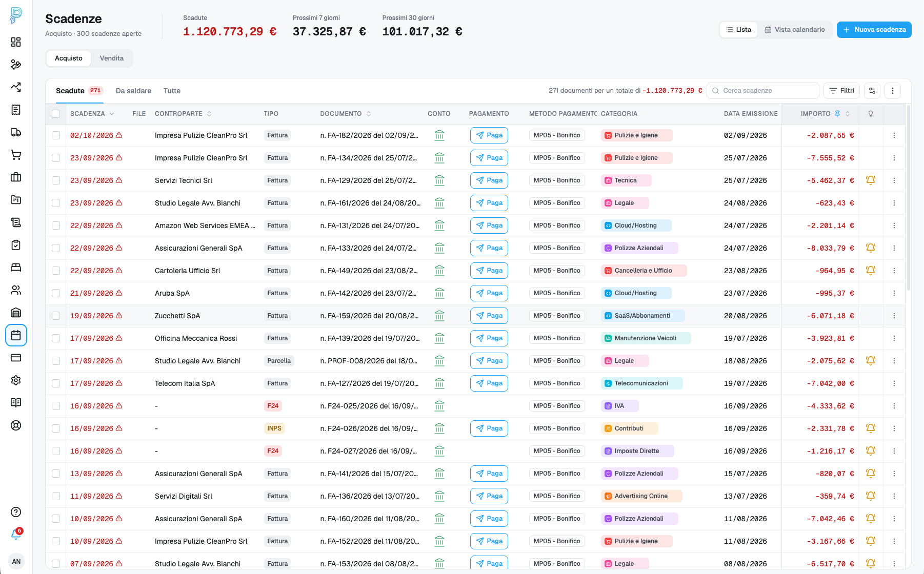This screenshot has height=574, width=924.
Task: Open the settings gear in sidebar
Action: (16, 380)
